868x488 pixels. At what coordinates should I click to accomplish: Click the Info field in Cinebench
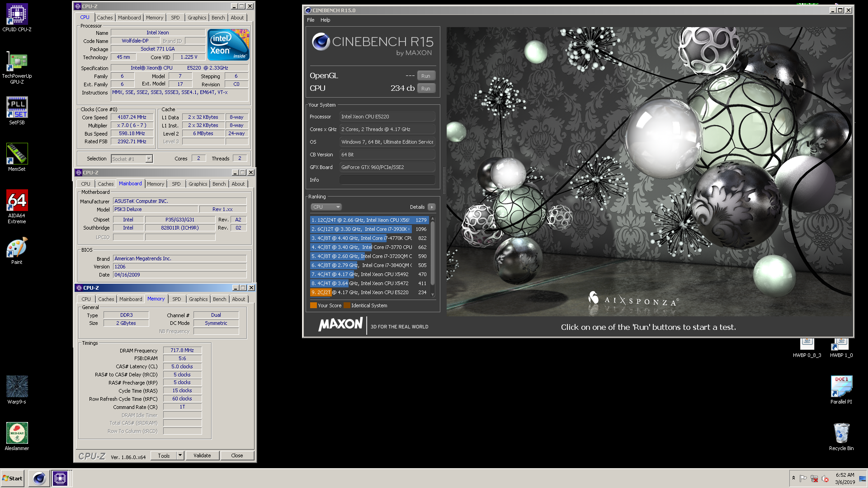(x=387, y=180)
